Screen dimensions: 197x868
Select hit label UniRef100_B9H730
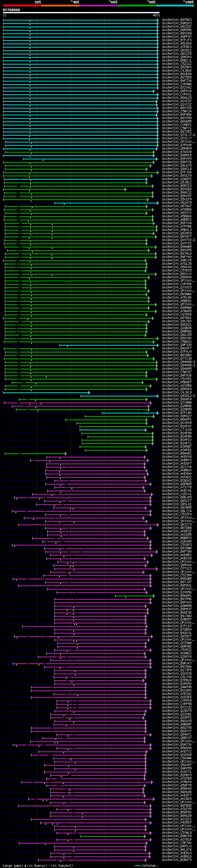point(177,744)
